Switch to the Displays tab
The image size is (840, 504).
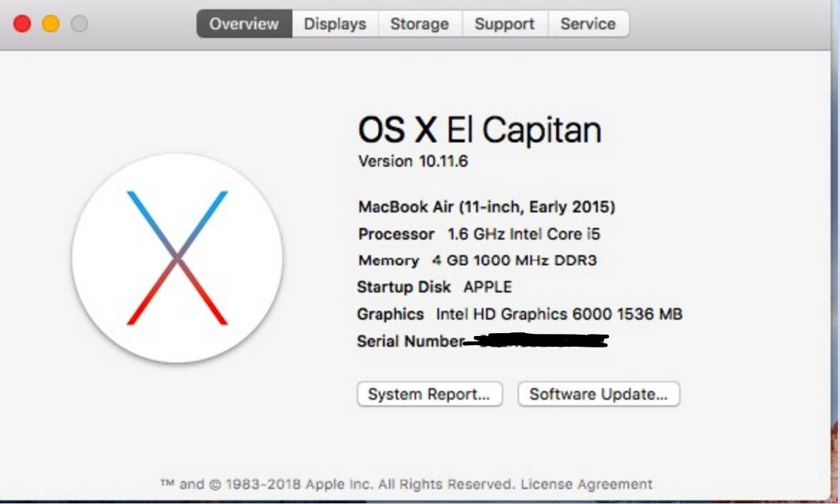point(335,24)
